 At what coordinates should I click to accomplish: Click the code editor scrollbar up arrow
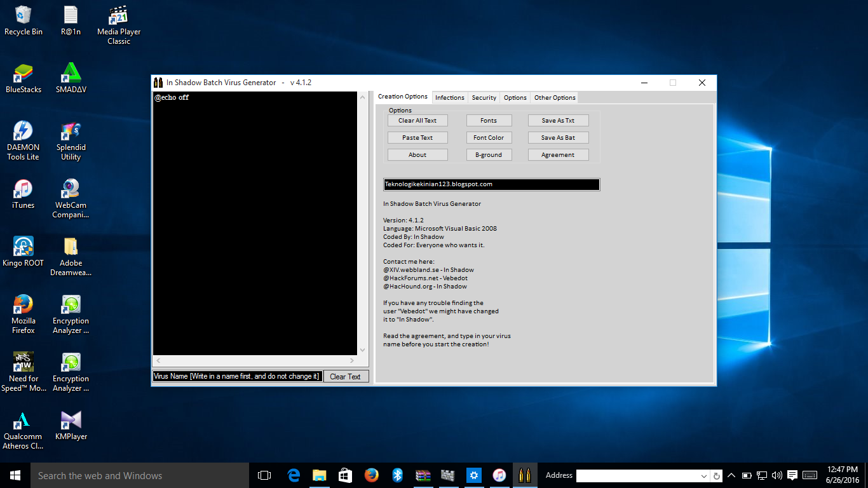coord(363,97)
